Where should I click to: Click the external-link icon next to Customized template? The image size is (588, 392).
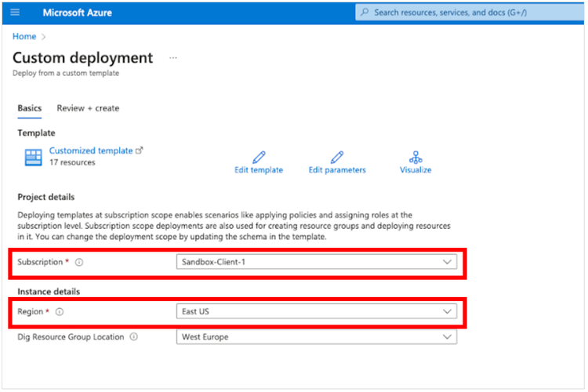point(139,151)
